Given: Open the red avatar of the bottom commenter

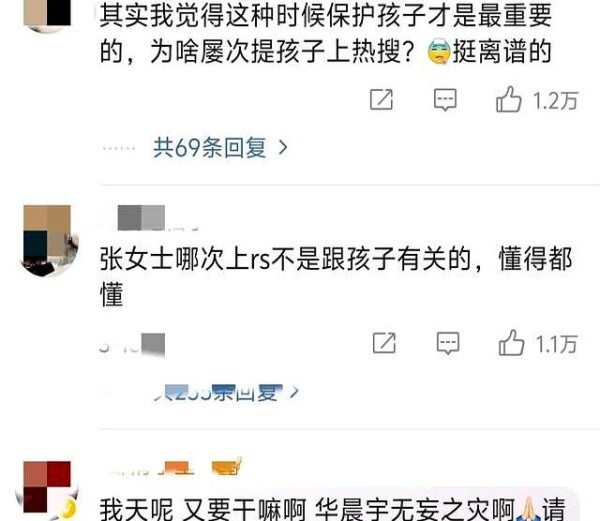Looking at the screenshot, I should point(47,488).
